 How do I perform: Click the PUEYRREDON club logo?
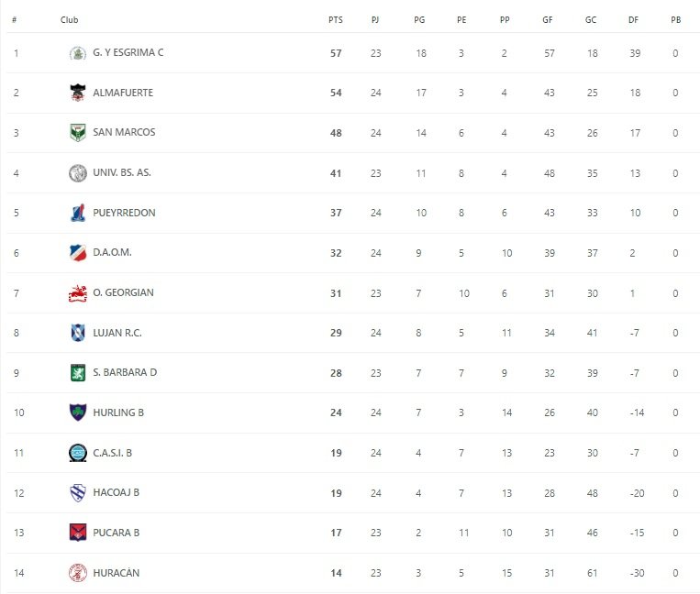click(78, 213)
